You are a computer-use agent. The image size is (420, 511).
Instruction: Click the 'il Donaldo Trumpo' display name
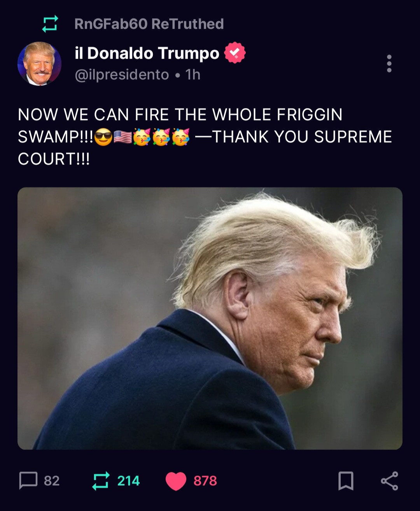click(x=147, y=53)
